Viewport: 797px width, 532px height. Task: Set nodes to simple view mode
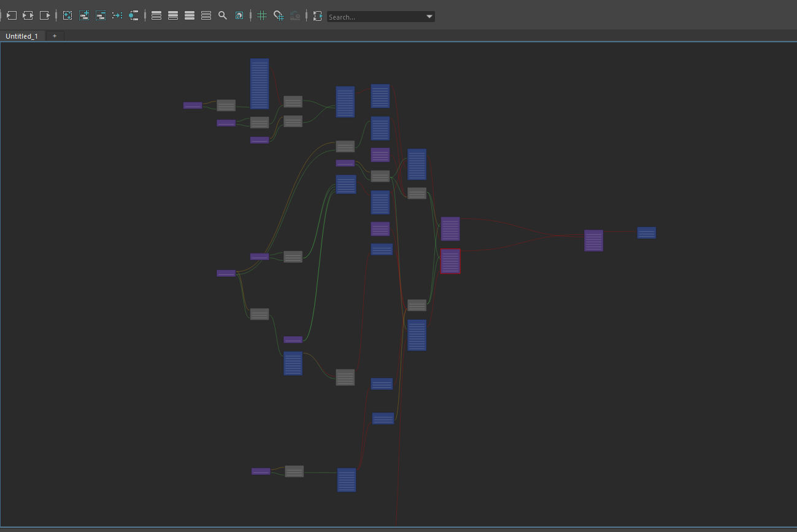(156, 15)
